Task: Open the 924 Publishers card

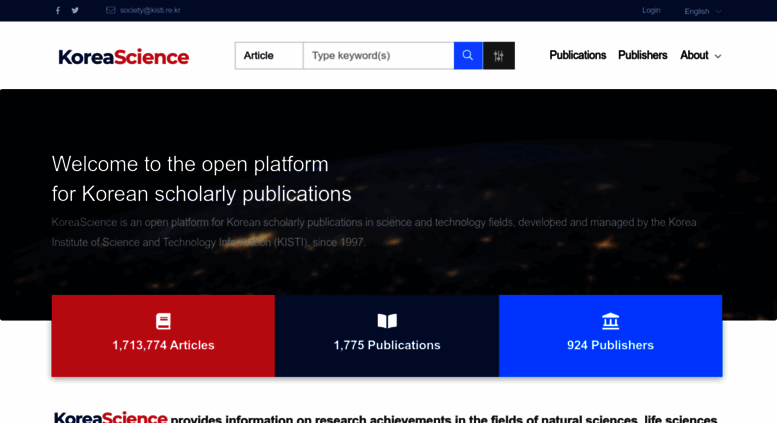Action: pos(610,336)
